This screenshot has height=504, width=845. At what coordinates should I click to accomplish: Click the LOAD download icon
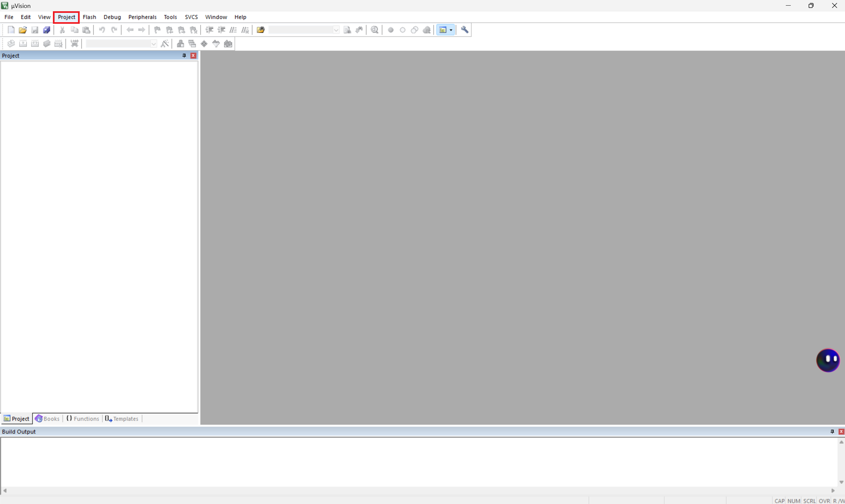coord(74,44)
